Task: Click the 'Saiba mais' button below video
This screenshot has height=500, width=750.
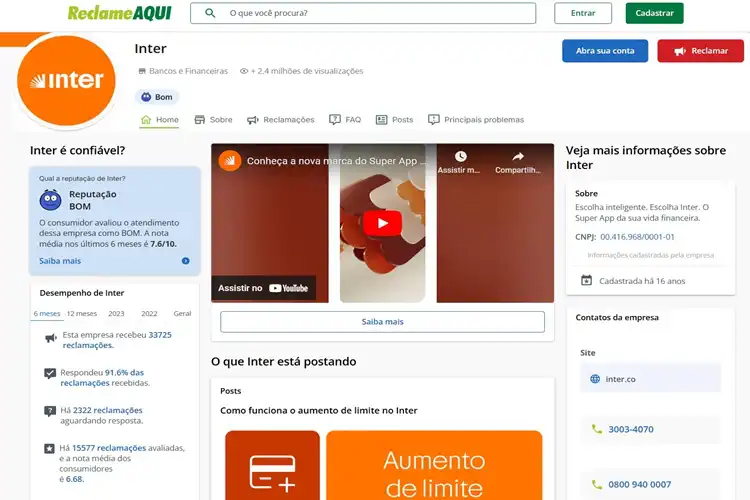Action: (382, 322)
